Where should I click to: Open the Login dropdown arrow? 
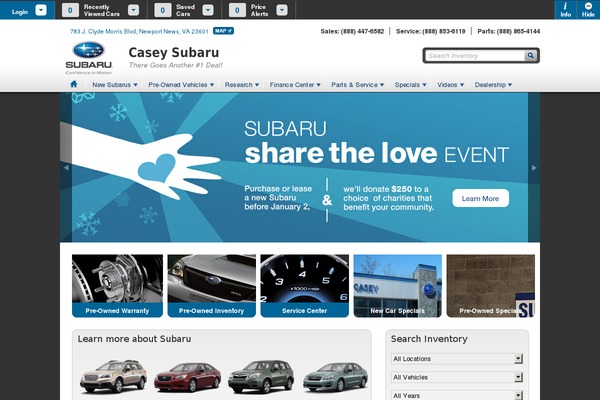(41, 10)
